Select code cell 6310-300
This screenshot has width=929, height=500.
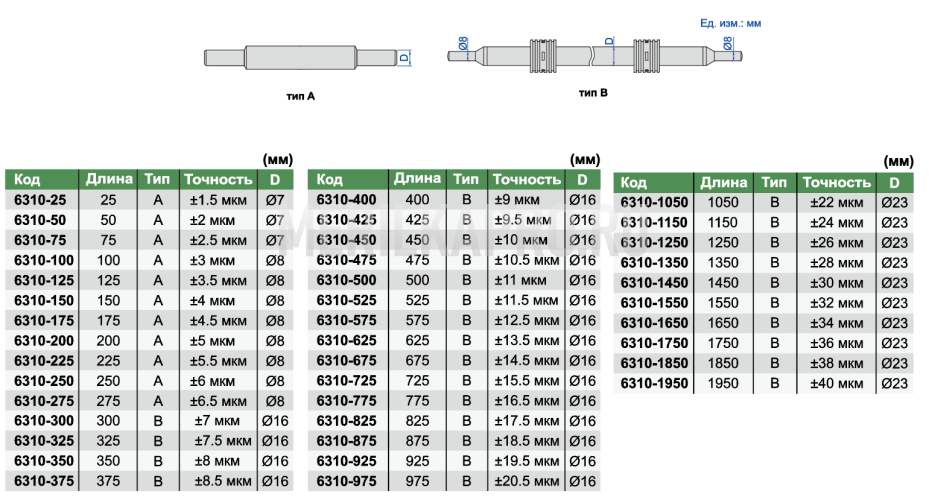pyautogui.click(x=41, y=421)
